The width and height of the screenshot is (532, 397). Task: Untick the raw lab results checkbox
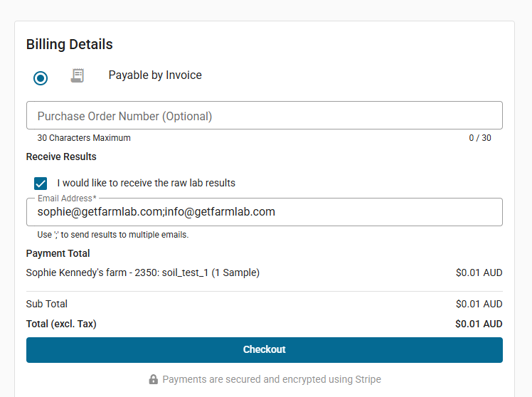[x=41, y=183]
